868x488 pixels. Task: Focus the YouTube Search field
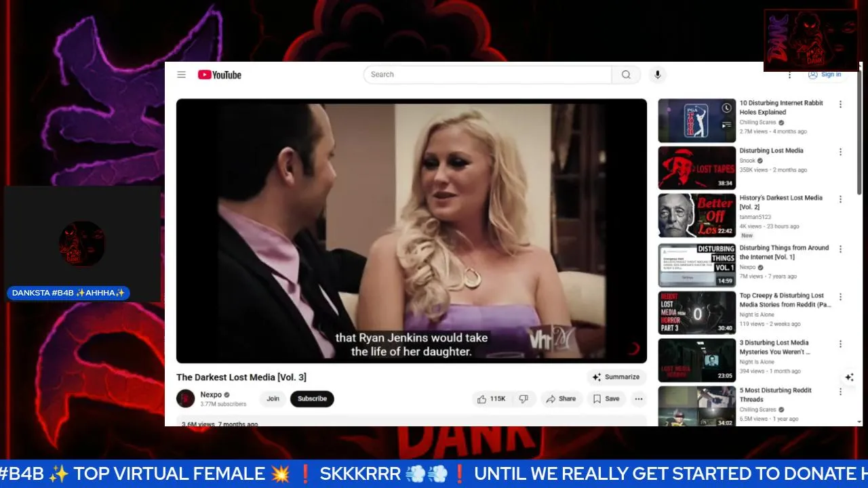pyautogui.click(x=488, y=75)
